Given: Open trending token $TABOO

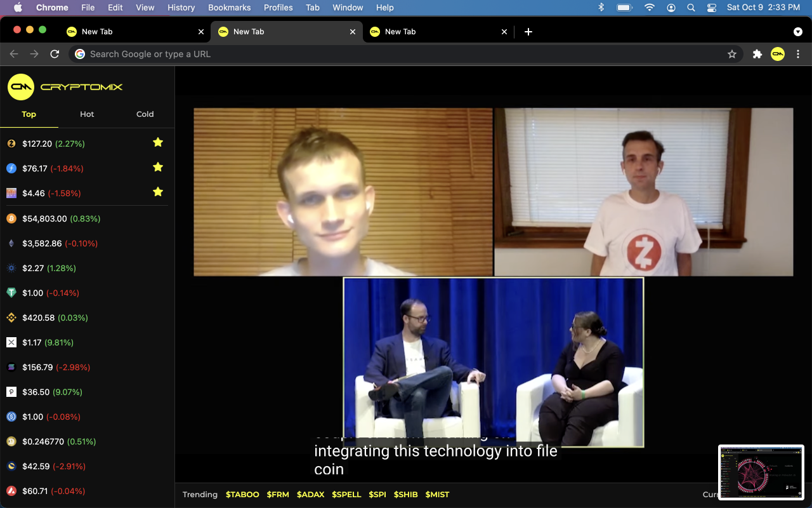Looking at the screenshot, I should (242, 495).
